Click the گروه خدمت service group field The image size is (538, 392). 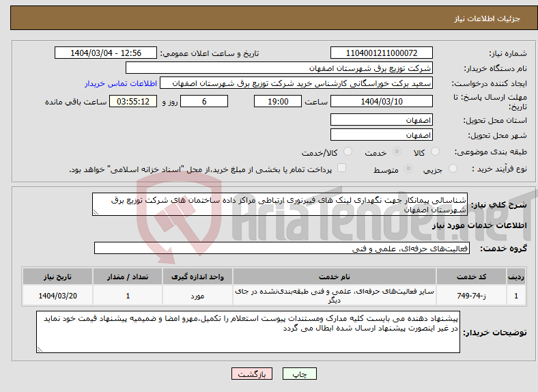pos(282,248)
